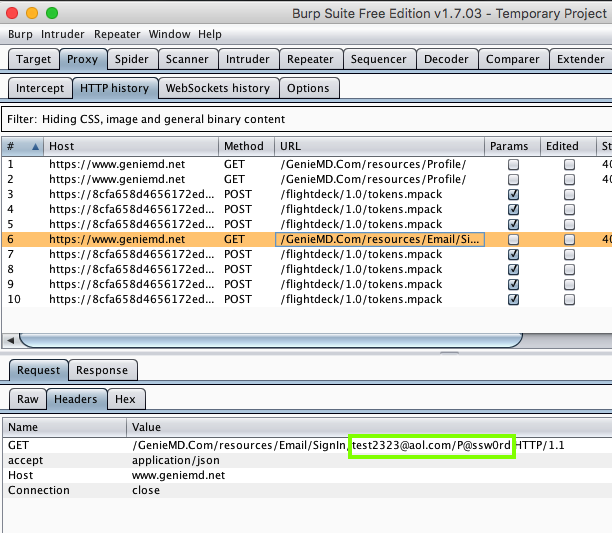Open the Intruder menu

tap(63, 34)
